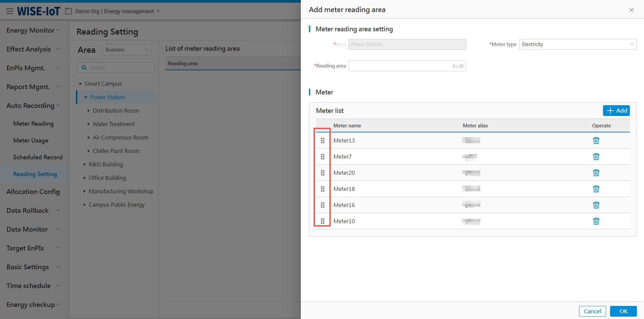Screen dimensions: 644x319
Task: Open the Area Business dropdown
Action: click(127, 50)
